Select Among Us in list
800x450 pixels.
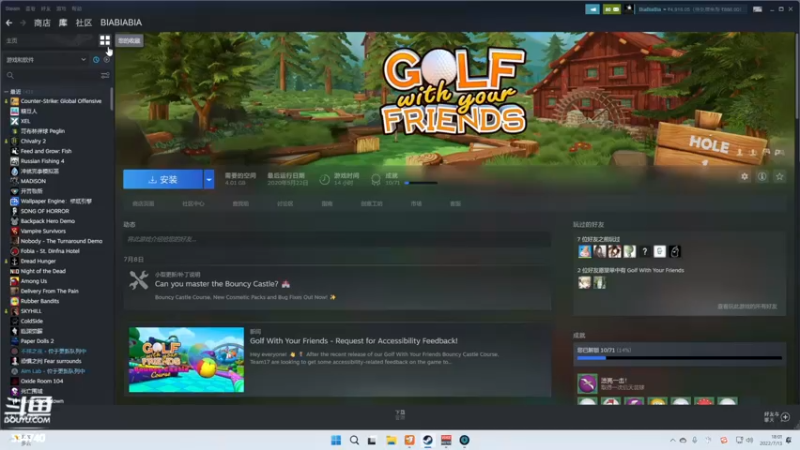point(34,281)
